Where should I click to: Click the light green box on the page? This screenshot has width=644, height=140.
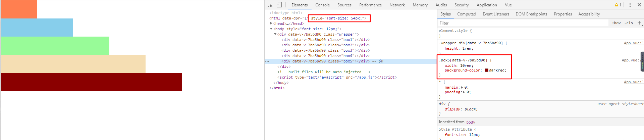click(55, 46)
